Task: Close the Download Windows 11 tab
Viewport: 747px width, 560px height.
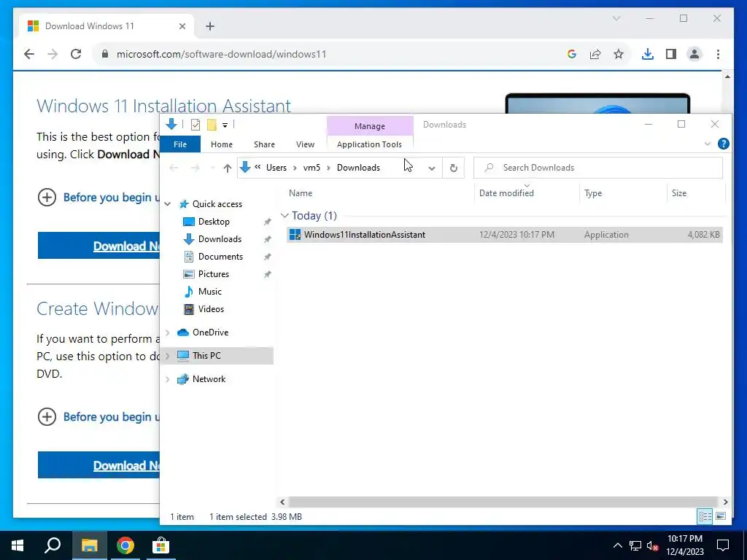Action: (x=182, y=26)
